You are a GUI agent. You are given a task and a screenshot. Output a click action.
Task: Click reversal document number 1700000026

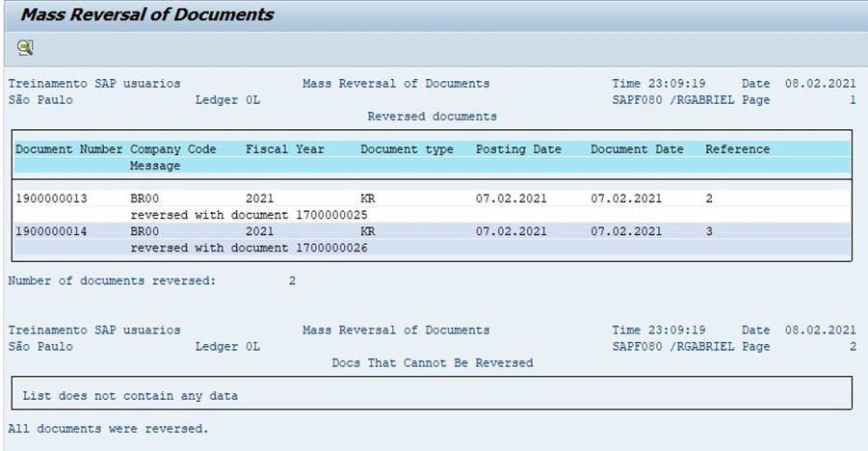point(331,248)
